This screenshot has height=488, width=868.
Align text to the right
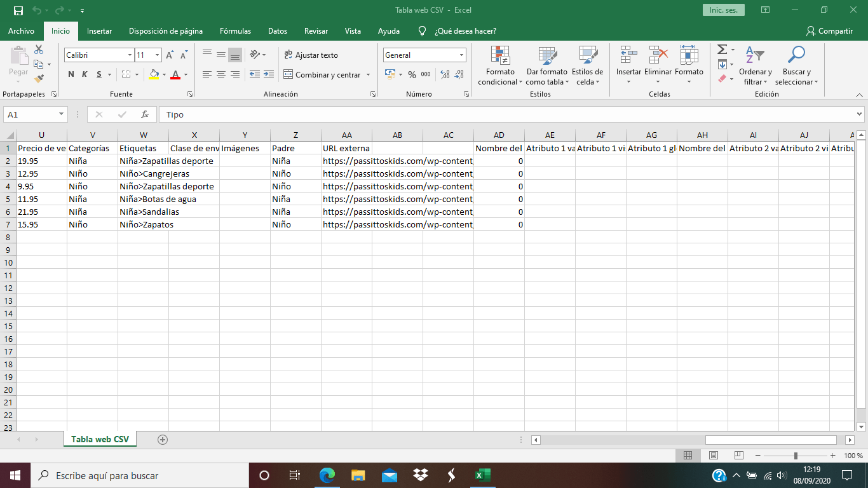pos(235,74)
